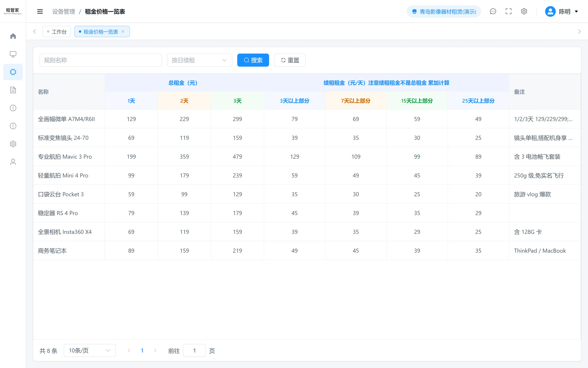Open the user profile sidebar icon
Image resolution: width=588 pixels, height=368 pixels.
pyautogui.click(x=13, y=162)
